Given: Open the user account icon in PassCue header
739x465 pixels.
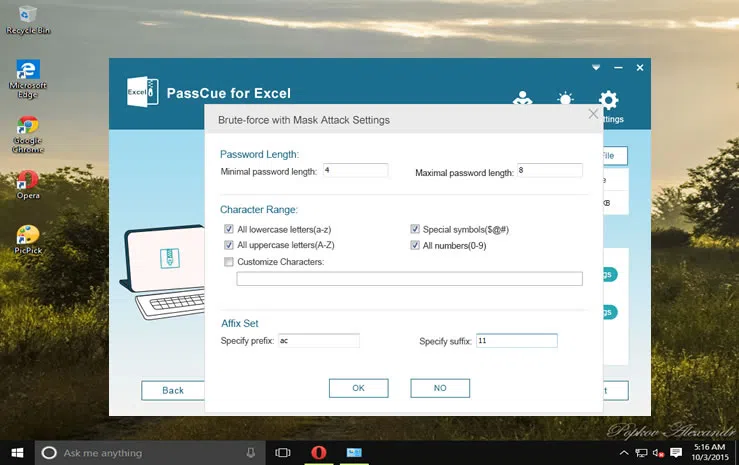Looking at the screenshot, I should point(522,99).
